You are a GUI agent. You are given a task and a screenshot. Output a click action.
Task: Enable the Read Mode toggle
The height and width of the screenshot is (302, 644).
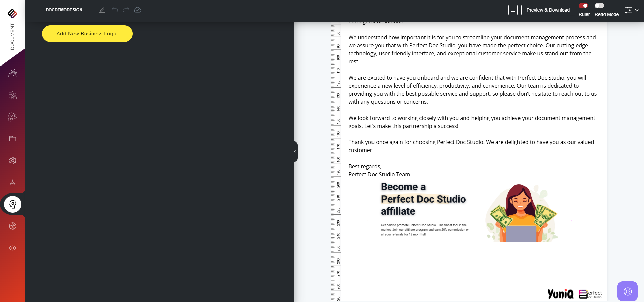[599, 6]
